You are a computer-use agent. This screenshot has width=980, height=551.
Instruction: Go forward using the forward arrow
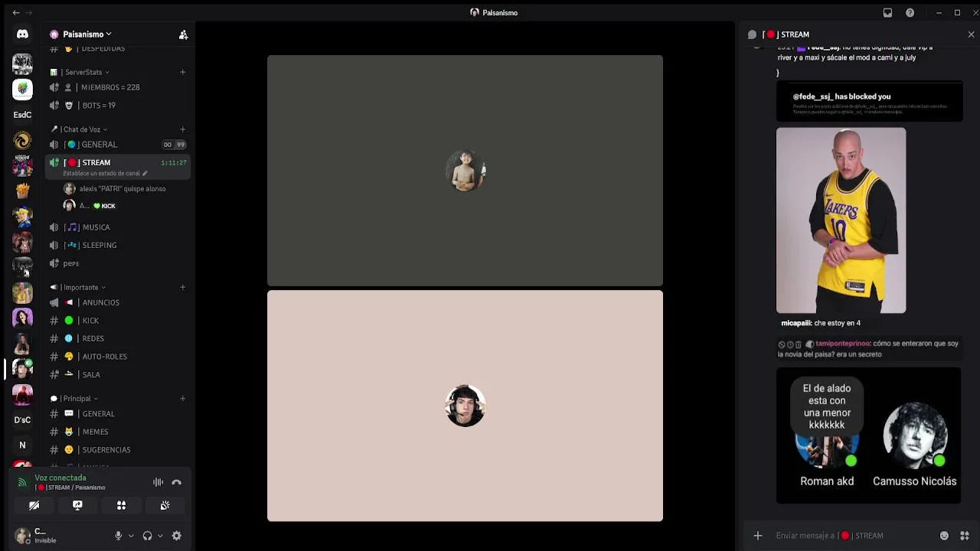[29, 12]
